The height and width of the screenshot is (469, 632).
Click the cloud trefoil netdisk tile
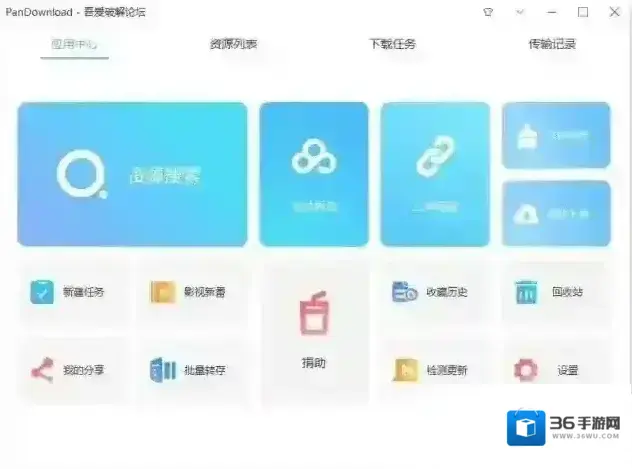click(x=314, y=174)
